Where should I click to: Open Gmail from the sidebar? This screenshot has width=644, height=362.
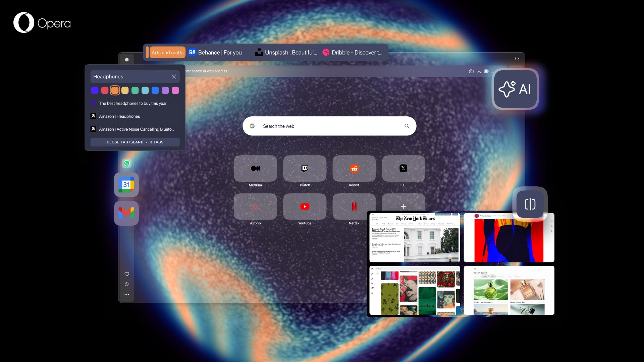click(x=126, y=213)
